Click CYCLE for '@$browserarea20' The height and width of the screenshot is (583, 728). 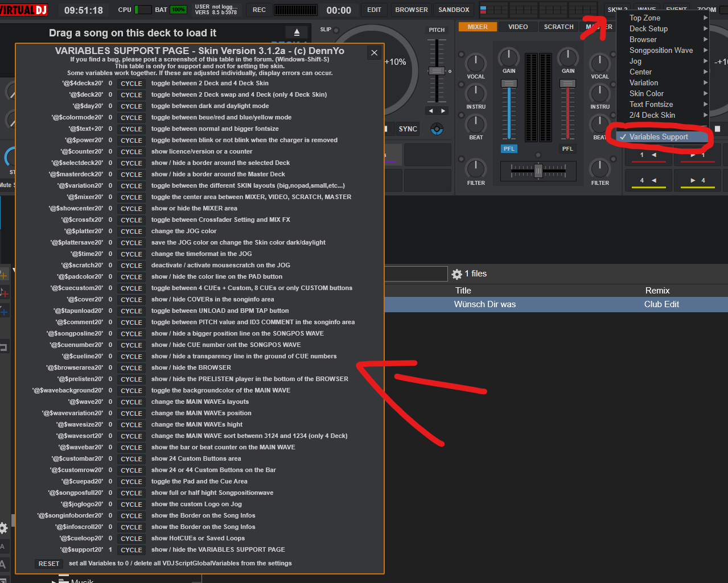tap(131, 368)
